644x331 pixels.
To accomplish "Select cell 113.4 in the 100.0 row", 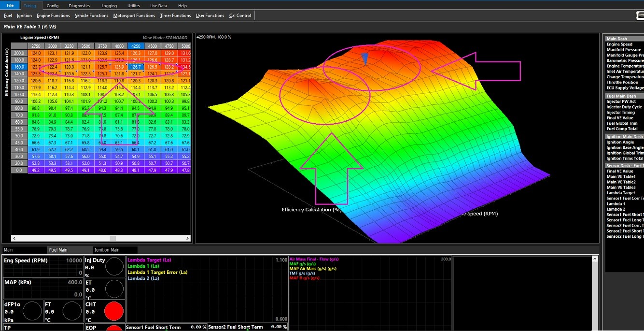I will (x=36, y=94).
